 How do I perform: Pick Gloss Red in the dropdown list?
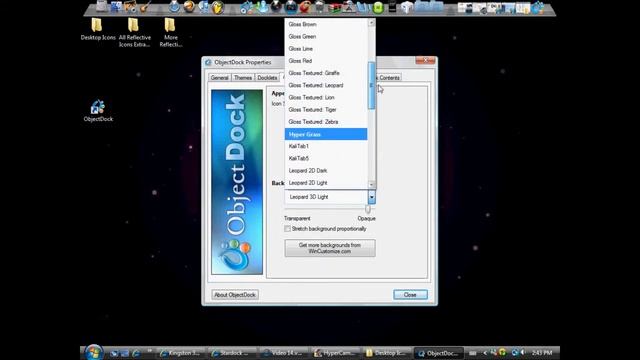tap(326, 61)
